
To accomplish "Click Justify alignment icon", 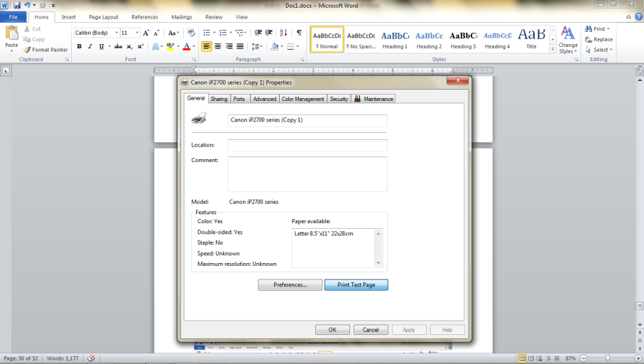I will point(240,46).
